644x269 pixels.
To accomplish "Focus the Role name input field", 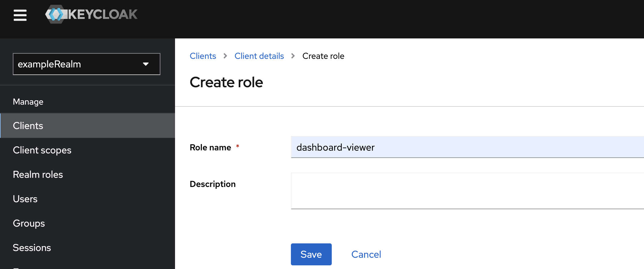I will tap(467, 147).
